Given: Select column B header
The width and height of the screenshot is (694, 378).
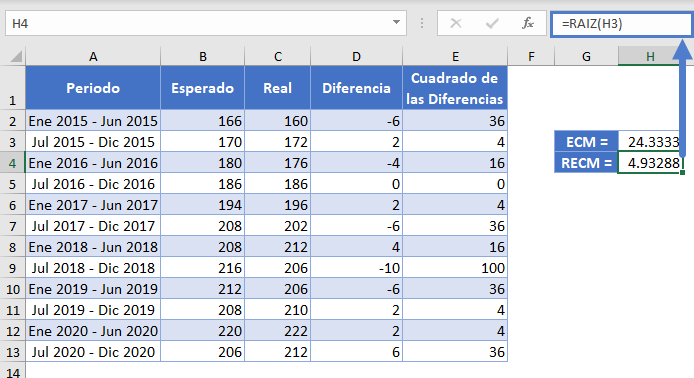Looking at the screenshot, I should point(202,56).
